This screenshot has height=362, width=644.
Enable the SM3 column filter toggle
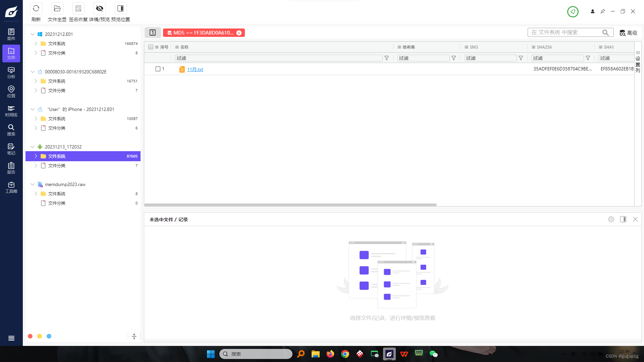point(521,58)
